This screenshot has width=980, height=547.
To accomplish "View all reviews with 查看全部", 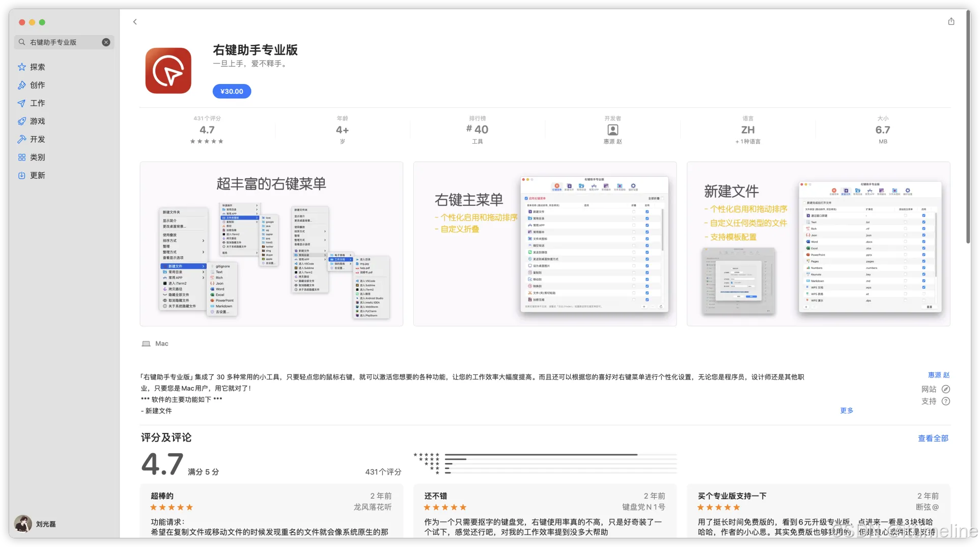I will point(933,439).
